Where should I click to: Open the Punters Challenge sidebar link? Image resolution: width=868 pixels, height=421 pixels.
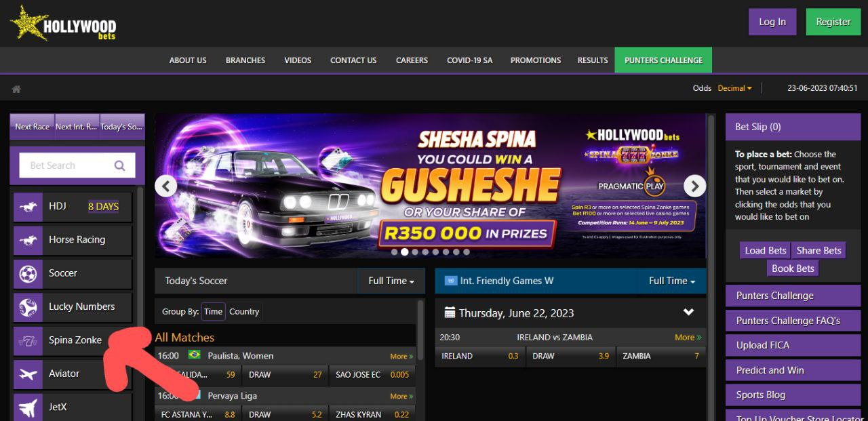792,296
